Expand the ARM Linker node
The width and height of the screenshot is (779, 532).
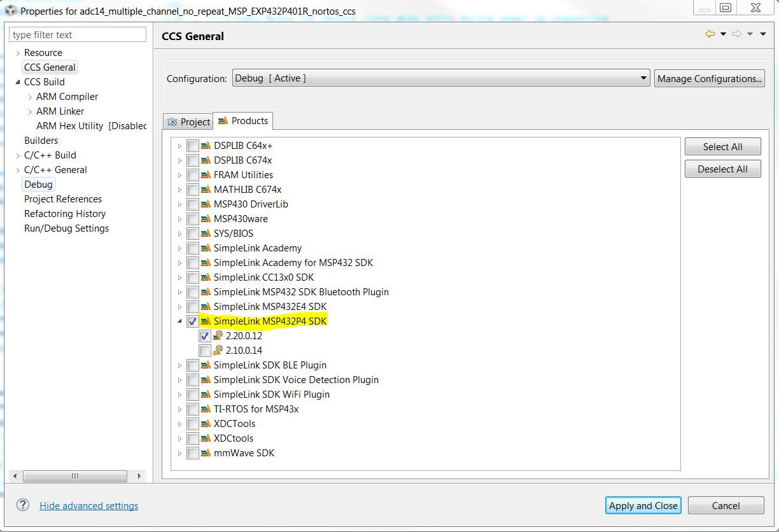[x=30, y=111]
